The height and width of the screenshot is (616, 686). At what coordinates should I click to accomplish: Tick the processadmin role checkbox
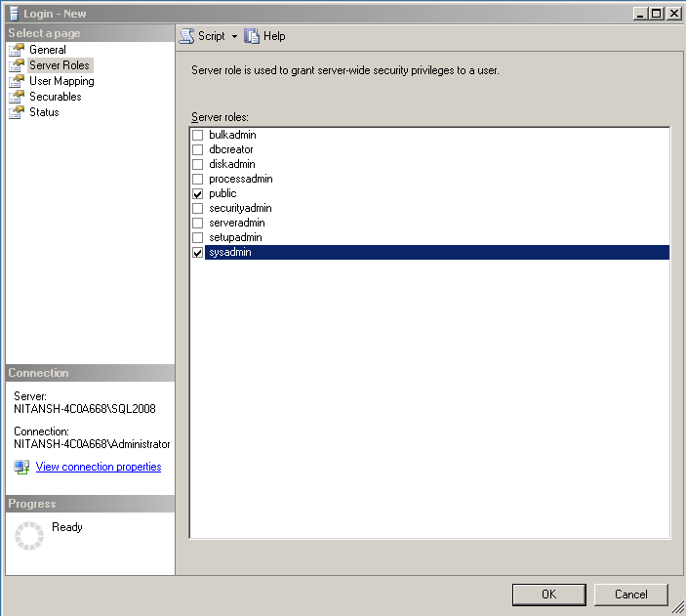[198, 179]
